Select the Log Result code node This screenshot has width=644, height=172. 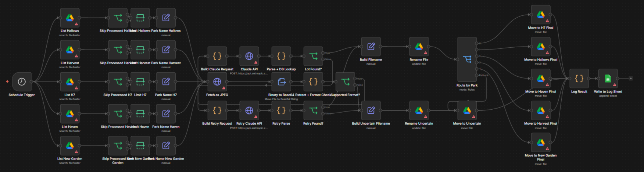[x=579, y=78]
